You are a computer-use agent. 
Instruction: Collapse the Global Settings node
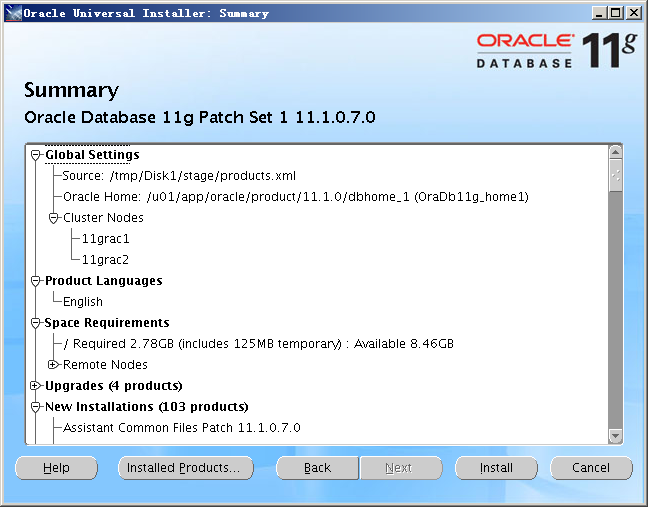[x=36, y=155]
